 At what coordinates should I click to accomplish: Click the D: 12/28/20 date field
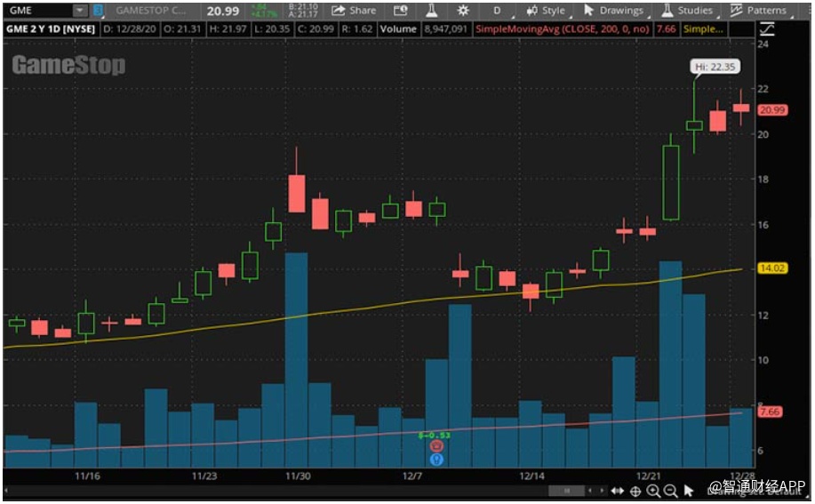pyautogui.click(x=130, y=29)
